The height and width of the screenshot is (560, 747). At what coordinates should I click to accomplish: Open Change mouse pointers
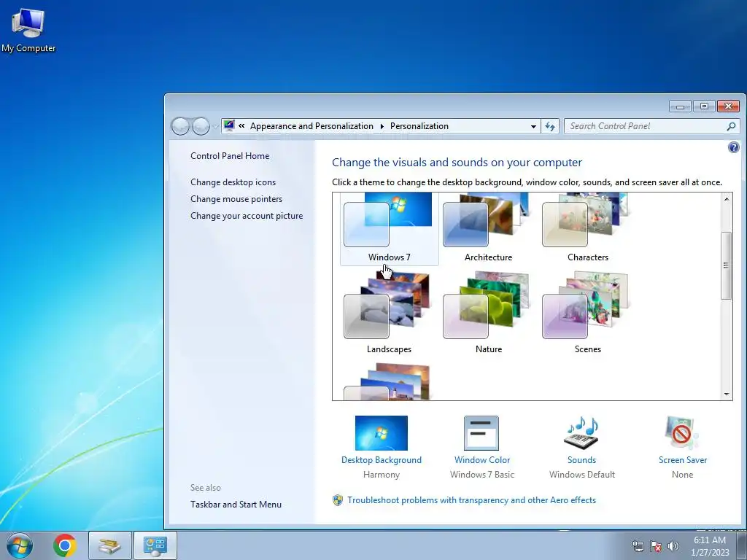[x=236, y=198]
